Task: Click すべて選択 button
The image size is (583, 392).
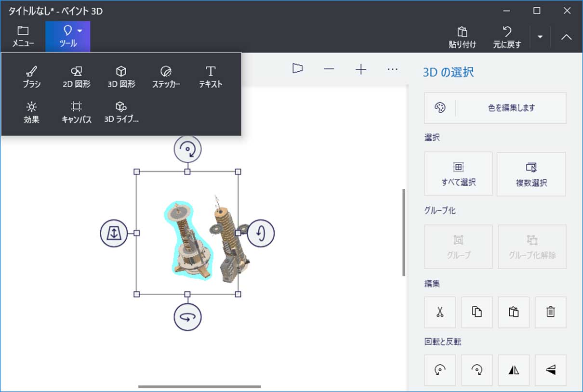Action: (458, 174)
